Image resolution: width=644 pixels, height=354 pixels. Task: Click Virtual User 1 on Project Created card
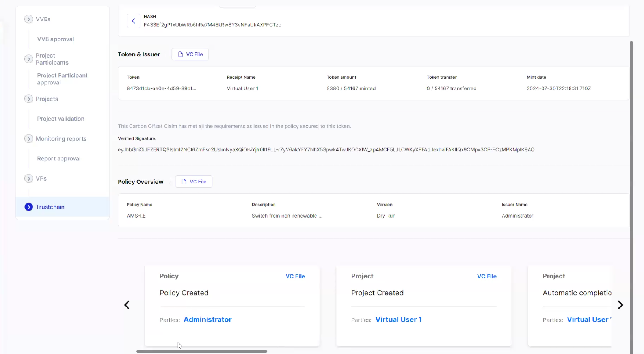398,320
